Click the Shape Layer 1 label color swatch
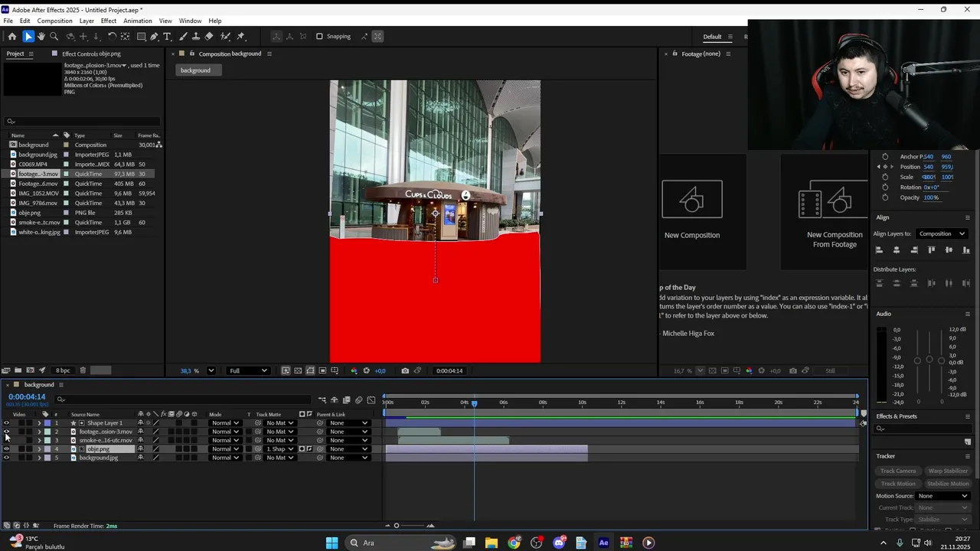 click(x=47, y=423)
